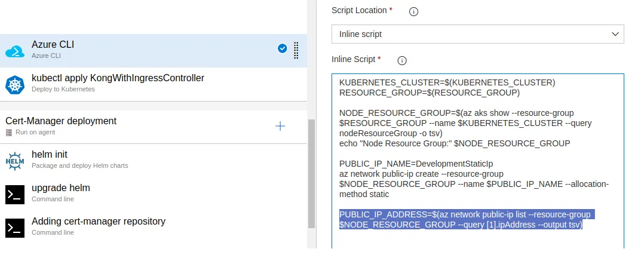Click the Azure CLI cloud icon
Image resolution: width=644 pixels, height=261 pixels.
(x=15, y=51)
